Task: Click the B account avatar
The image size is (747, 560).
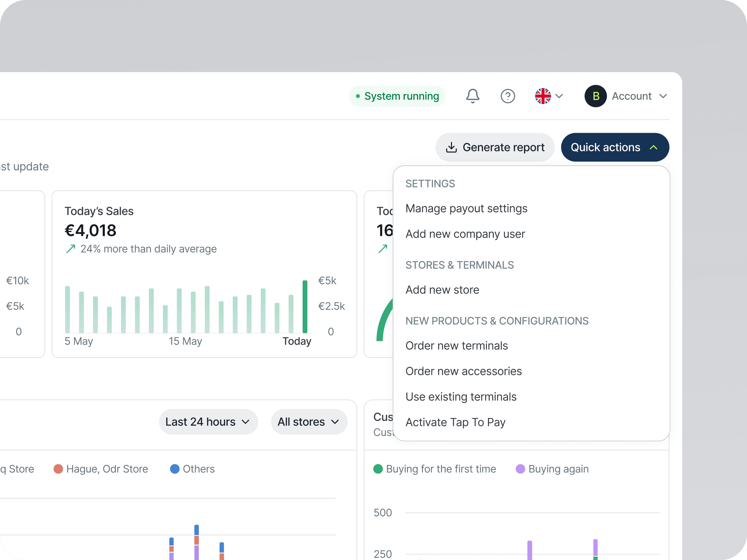Action: pyautogui.click(x=596, y=96)
